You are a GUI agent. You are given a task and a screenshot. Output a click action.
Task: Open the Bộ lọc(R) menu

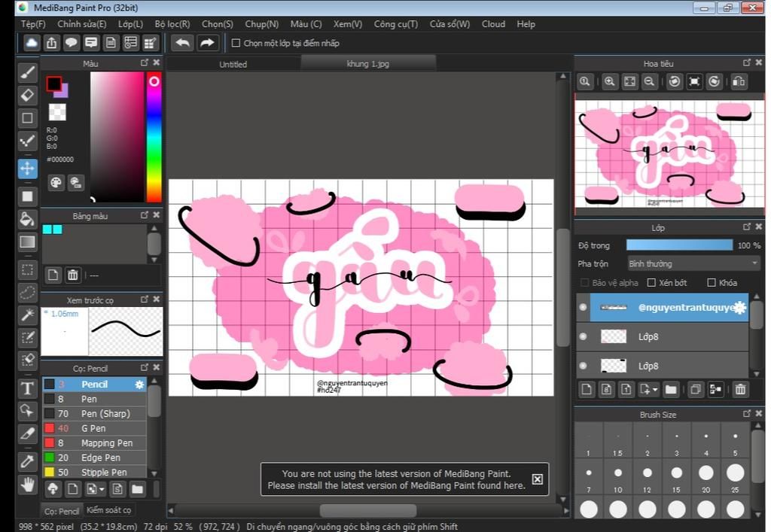coord(172,24)
